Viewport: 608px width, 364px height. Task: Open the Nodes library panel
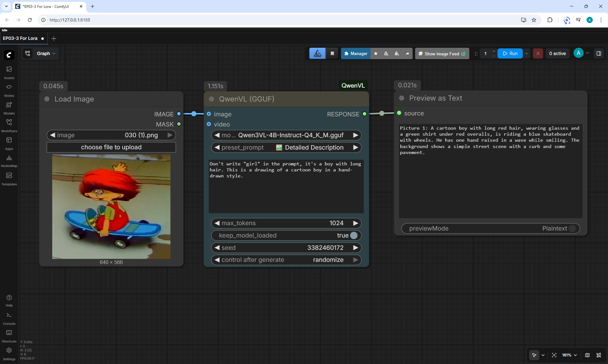(9, 90)
